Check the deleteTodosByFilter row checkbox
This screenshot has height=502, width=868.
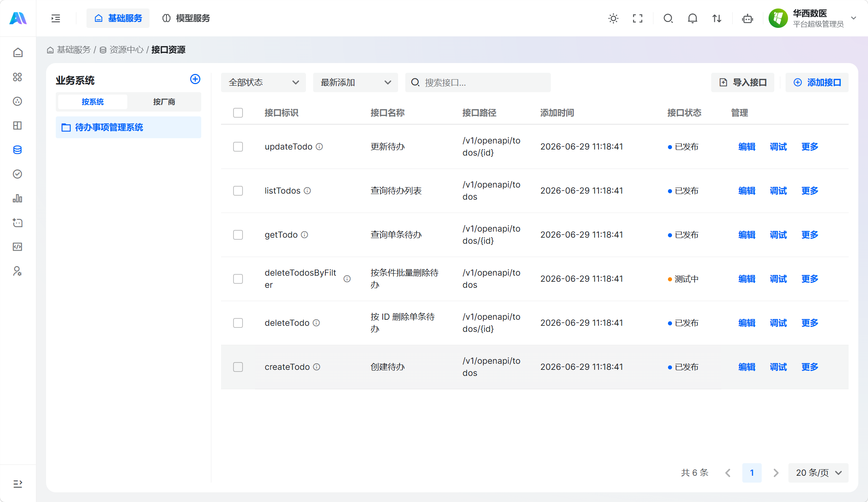coord(238,279)
